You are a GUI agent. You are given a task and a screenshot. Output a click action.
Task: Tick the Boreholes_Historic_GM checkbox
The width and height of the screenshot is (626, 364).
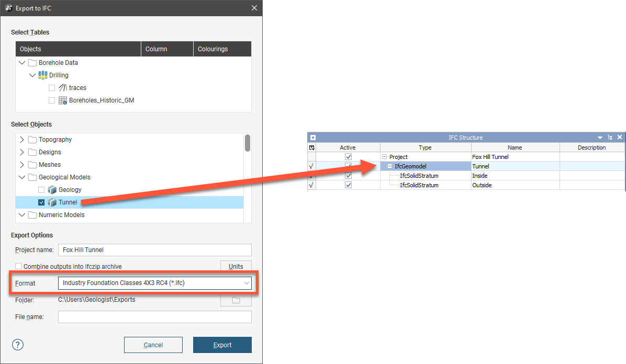[x=51, y=100]
